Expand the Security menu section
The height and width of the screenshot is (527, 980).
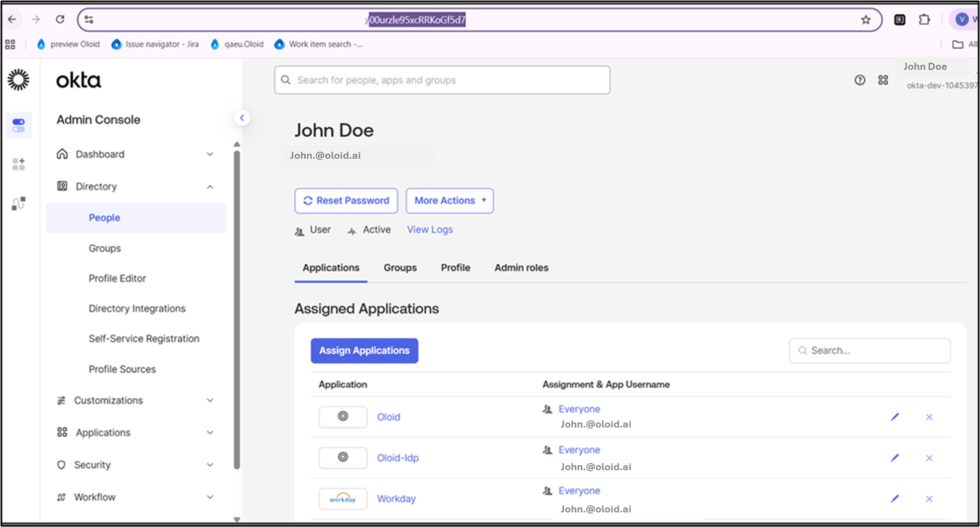coord(136,465)
